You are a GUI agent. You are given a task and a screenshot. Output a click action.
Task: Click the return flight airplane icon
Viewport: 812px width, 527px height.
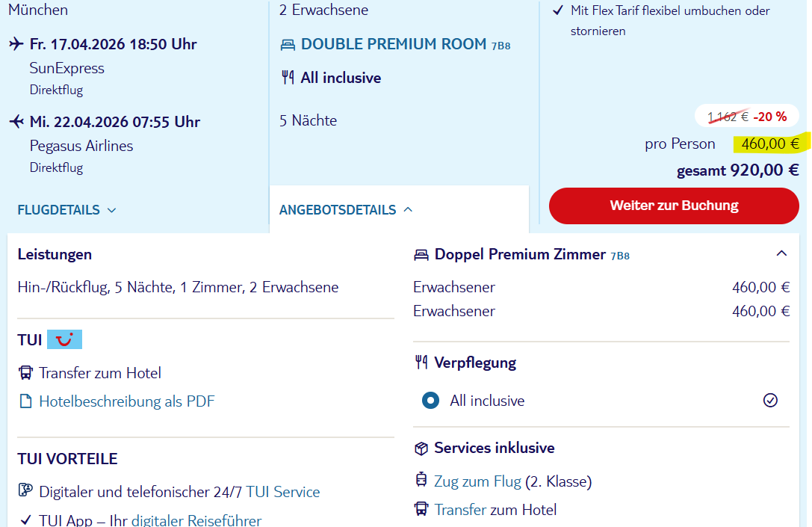pyautogui.click(x=16, y=122)
